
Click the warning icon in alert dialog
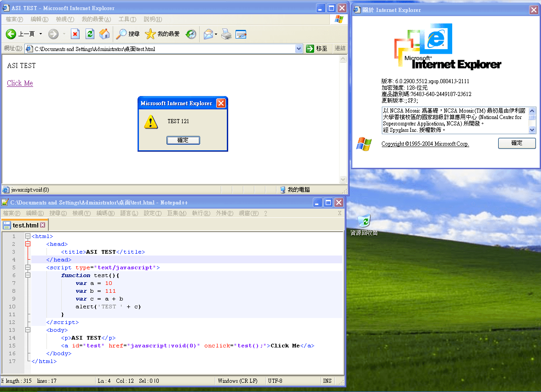(x=151, y=122)
